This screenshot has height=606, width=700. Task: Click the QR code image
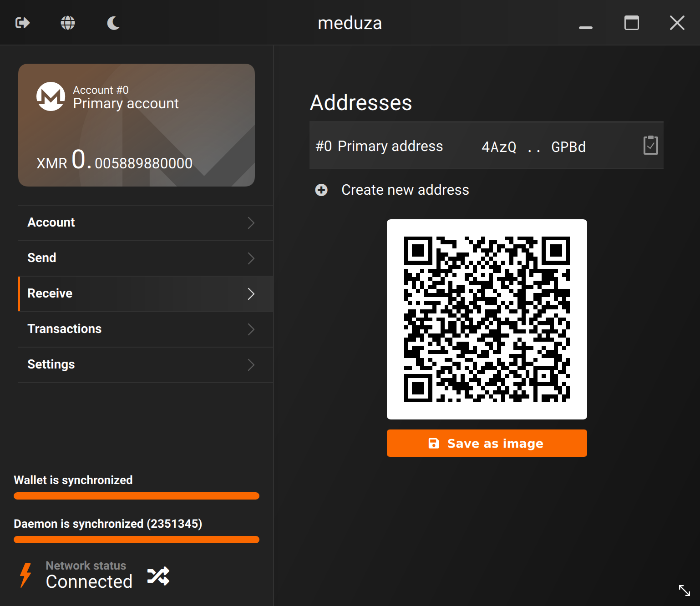click(x=487, y=319)
